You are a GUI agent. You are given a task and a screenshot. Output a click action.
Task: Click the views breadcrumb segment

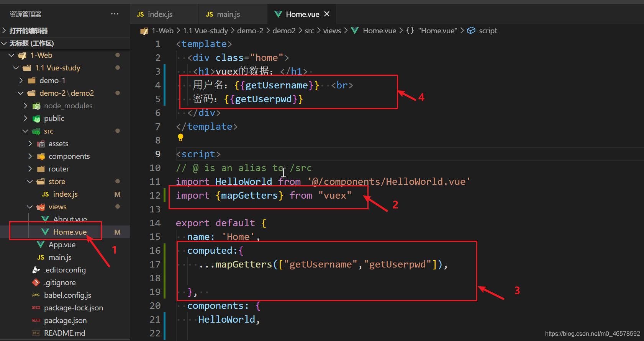coord(332,31)
